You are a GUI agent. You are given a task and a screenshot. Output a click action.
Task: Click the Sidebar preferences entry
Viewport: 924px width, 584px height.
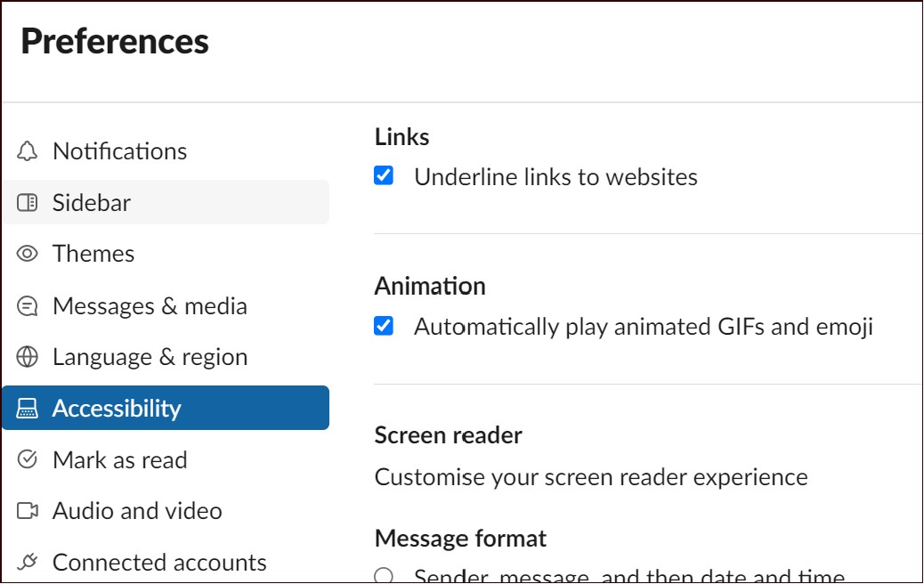click(x=93, y=202)
